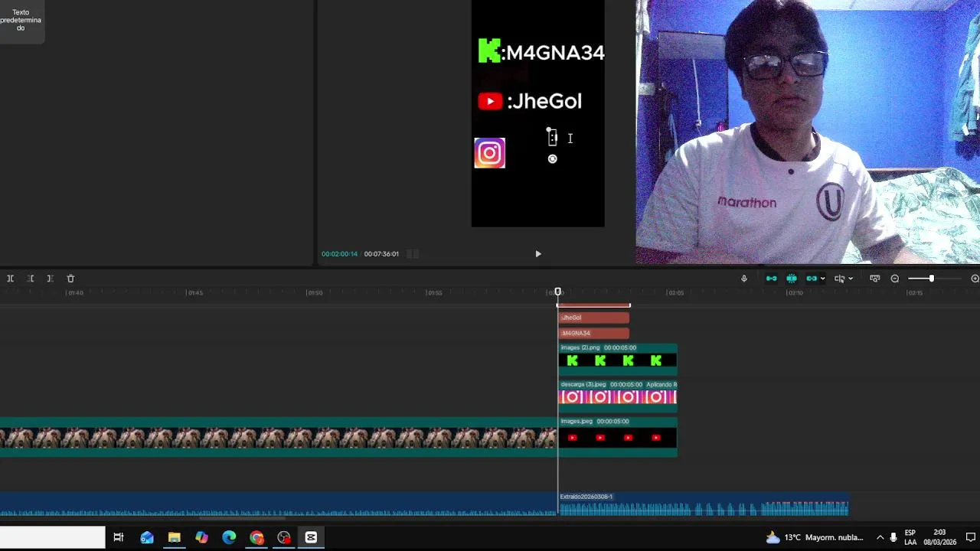The width and height of the screenshot is (980, 551).
Task: Open the linkage options dropdown arrow
Action: click(822, 279)
